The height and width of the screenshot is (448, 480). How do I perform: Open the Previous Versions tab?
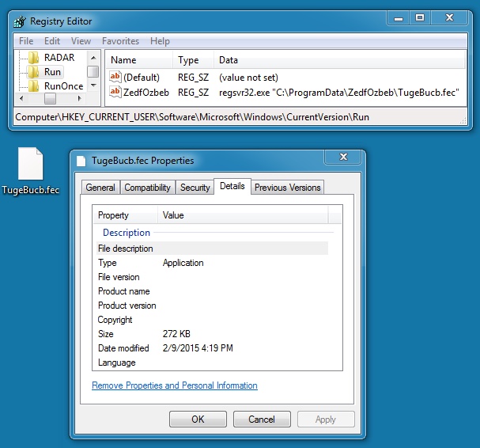click(287, 188)
